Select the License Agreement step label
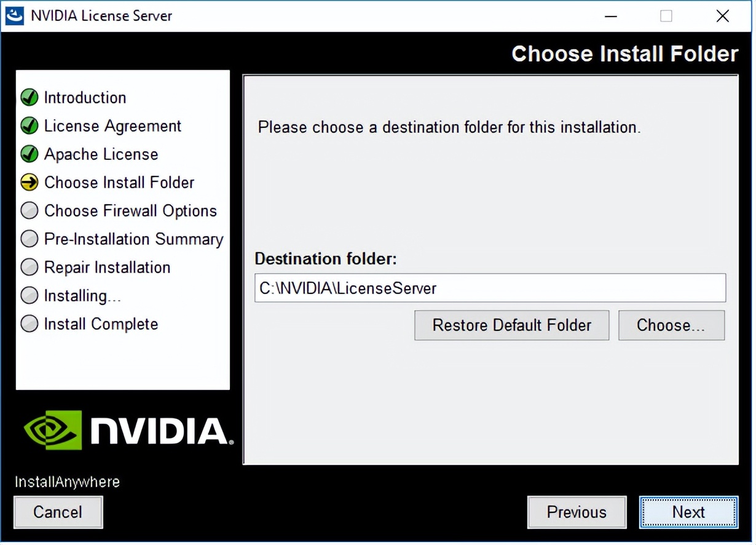 coord(112,126)
